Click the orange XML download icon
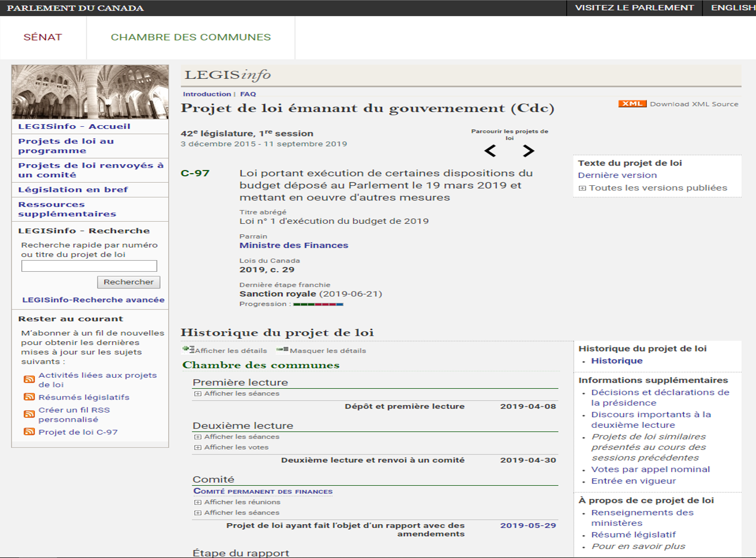 coord(632,104)
